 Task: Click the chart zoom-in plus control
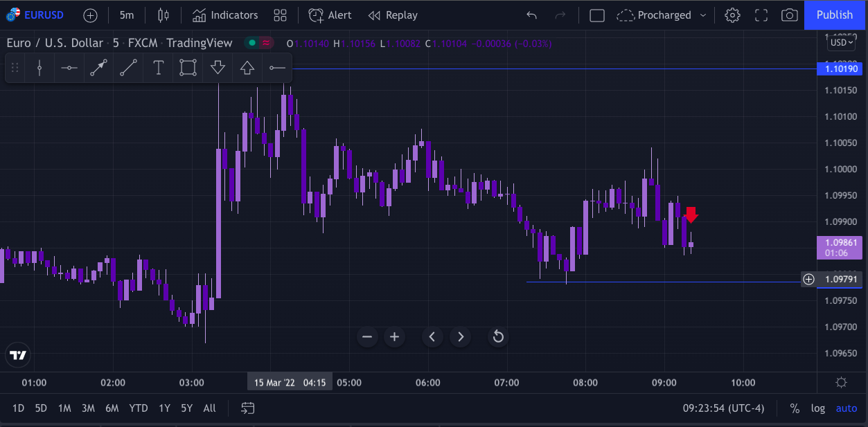click(394, 337)
